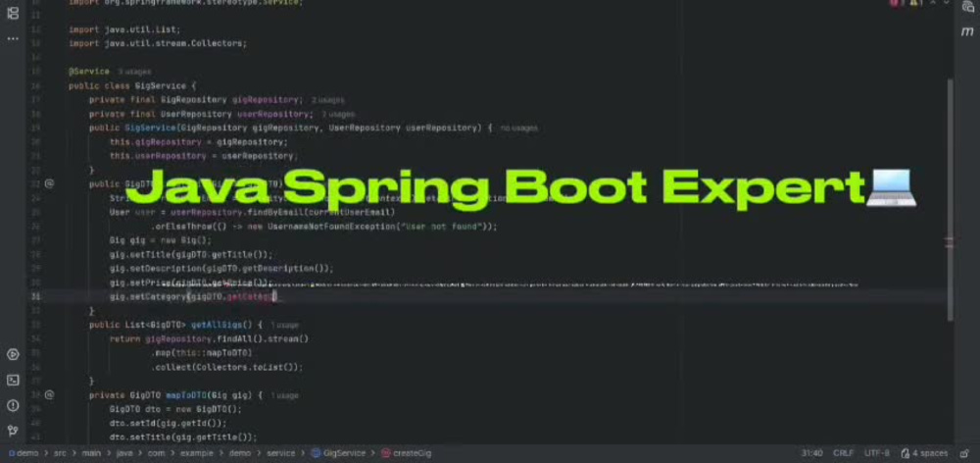The height and width of the screenshot is (463, 980).
Task: Open the Services tool window icon
Action: [13, 354]
